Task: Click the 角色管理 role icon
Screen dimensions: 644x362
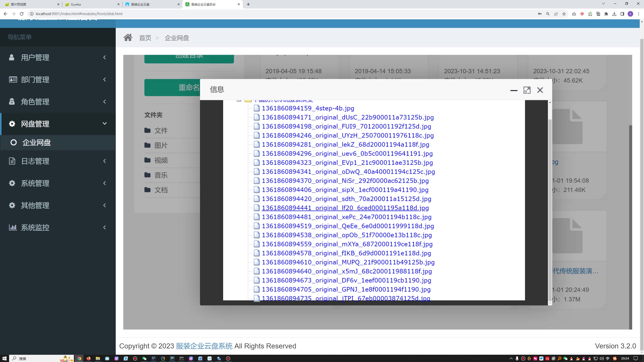Action: click(12, 102)
